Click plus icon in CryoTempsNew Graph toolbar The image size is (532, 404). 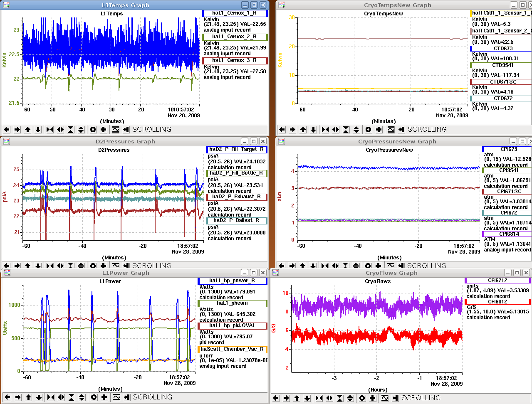(x=379, y=130)
